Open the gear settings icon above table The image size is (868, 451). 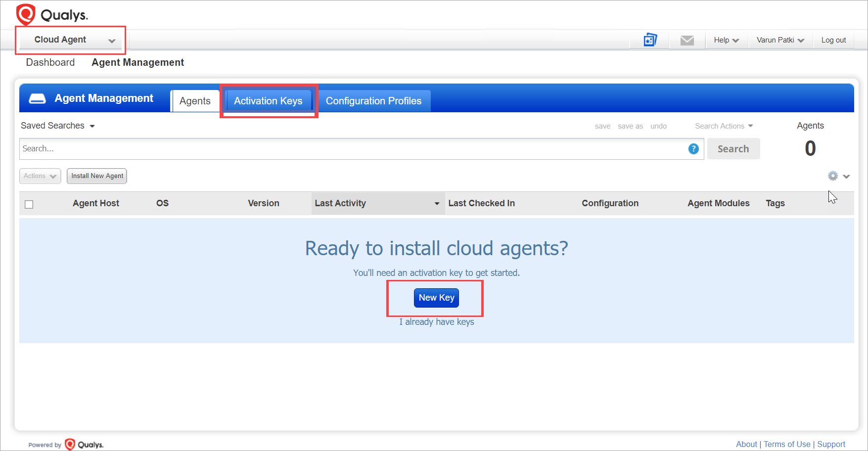833,176
